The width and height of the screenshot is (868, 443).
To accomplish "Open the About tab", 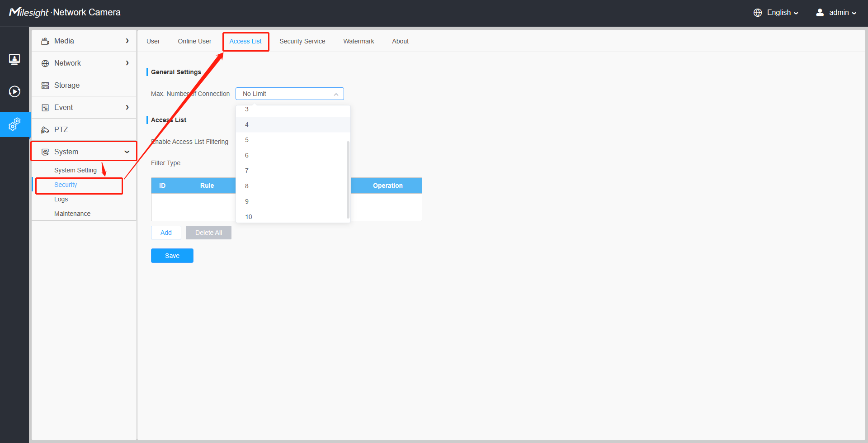I will [400, 41].
